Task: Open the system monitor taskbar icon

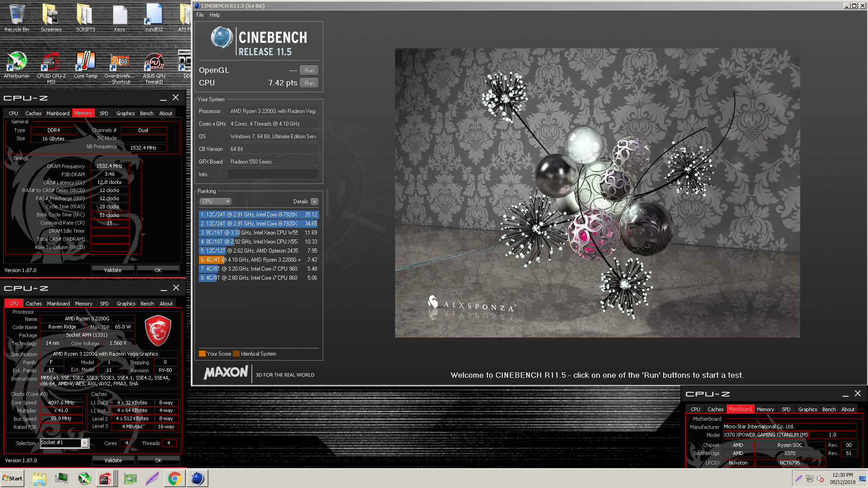Action: pos(61,479)
